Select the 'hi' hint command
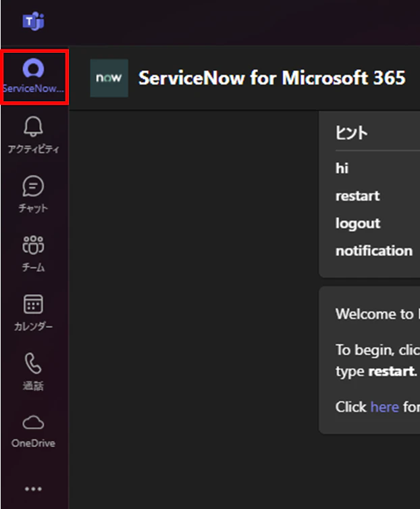420x509 pixels. [342, 168]
